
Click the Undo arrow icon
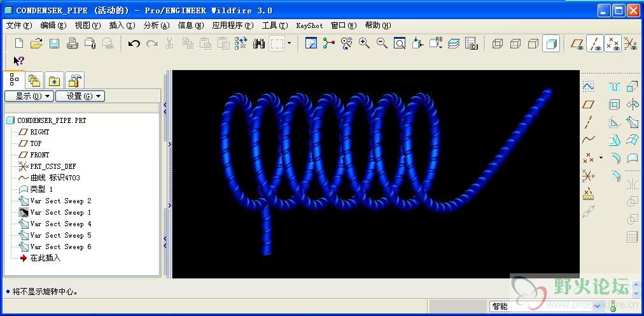[134, 43]
